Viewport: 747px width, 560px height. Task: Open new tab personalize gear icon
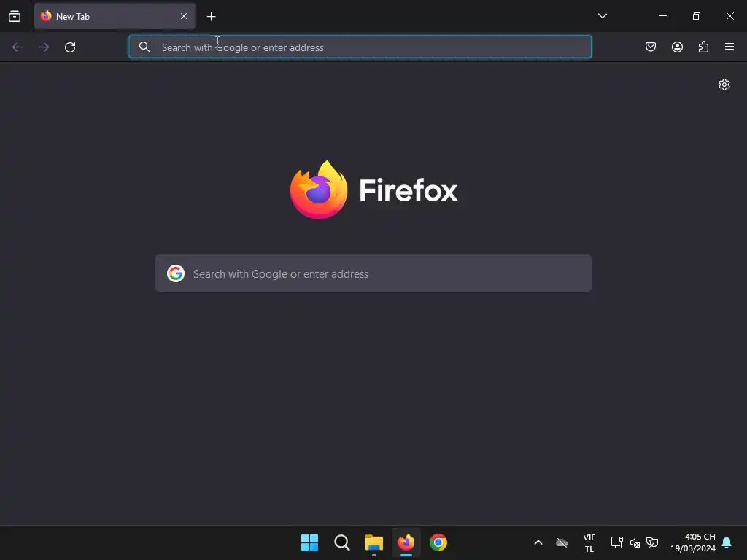(724, 85)
